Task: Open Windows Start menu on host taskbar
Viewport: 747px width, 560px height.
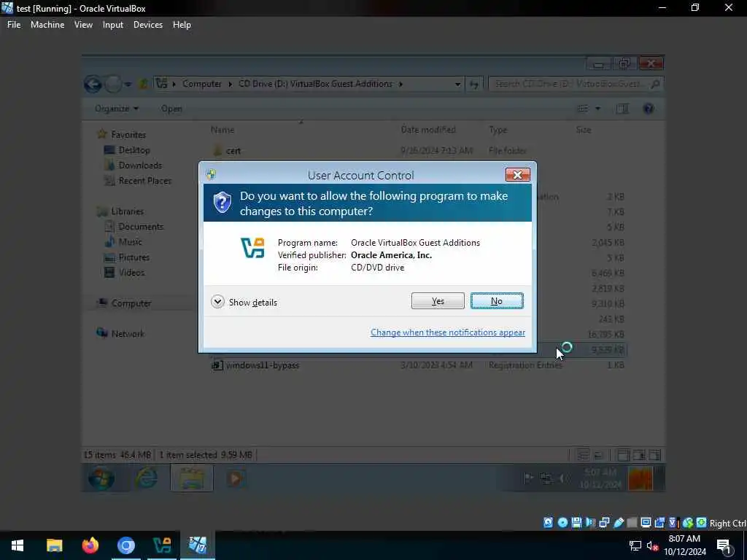Action: [18, 545]
